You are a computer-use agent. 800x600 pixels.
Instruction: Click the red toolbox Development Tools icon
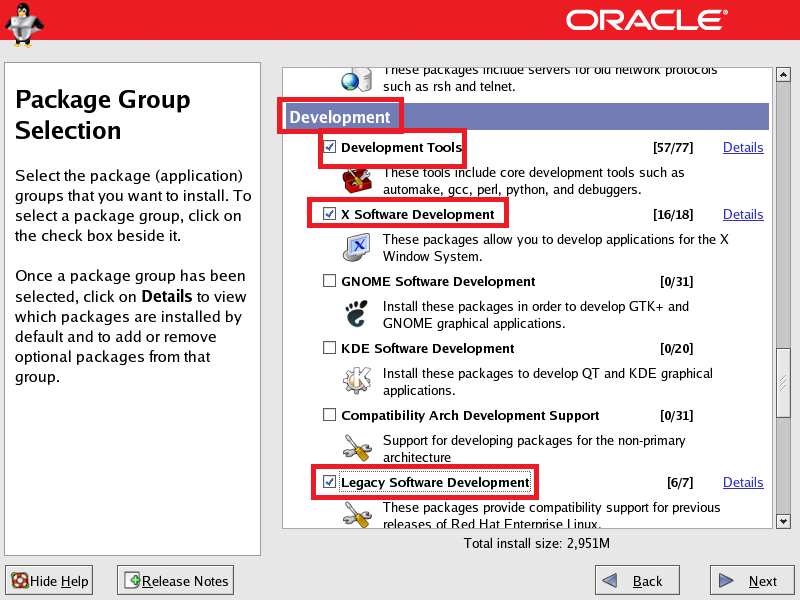point(357,181)
